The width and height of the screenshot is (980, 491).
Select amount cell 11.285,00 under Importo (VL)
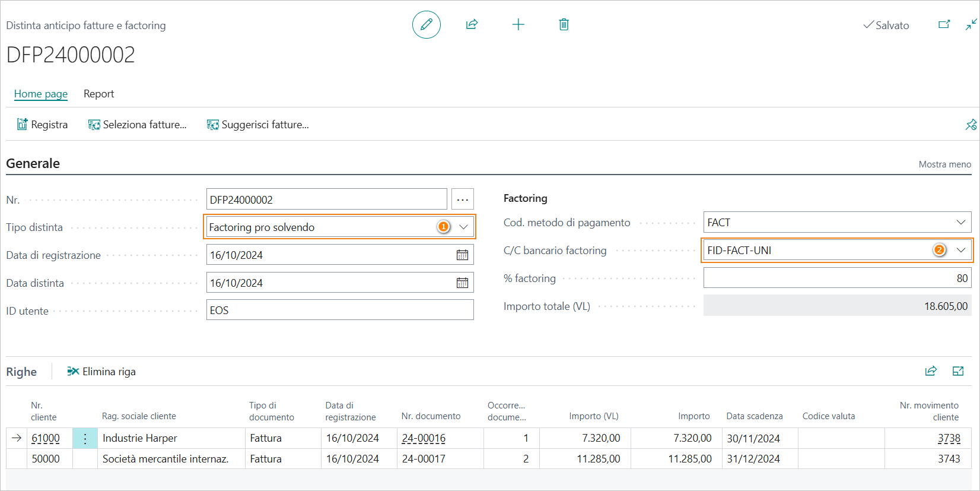(585, 459)
